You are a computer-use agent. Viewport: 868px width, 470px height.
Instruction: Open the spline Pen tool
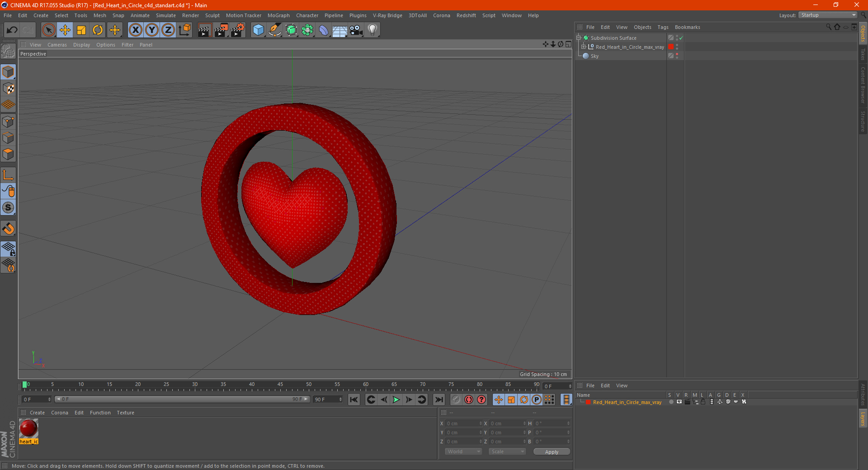coord(274,30)
